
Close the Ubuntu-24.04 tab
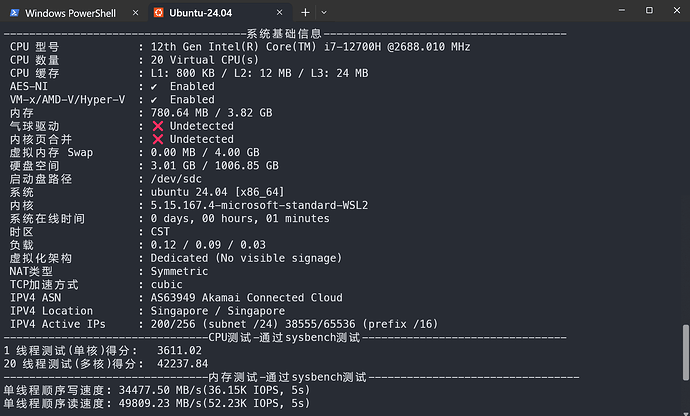pyautogui.click(x=279, y=13)
